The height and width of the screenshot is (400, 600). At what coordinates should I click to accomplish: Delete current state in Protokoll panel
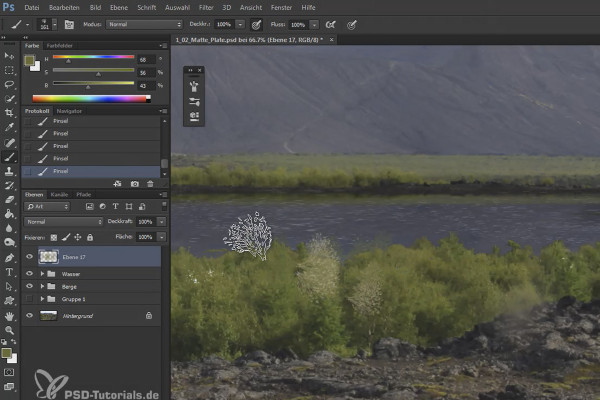pos(150,184)
